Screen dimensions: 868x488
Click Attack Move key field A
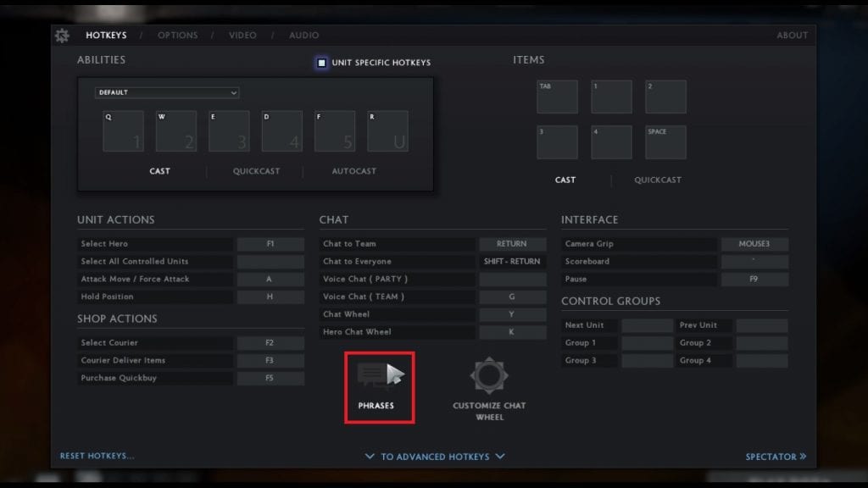(270, 280)
